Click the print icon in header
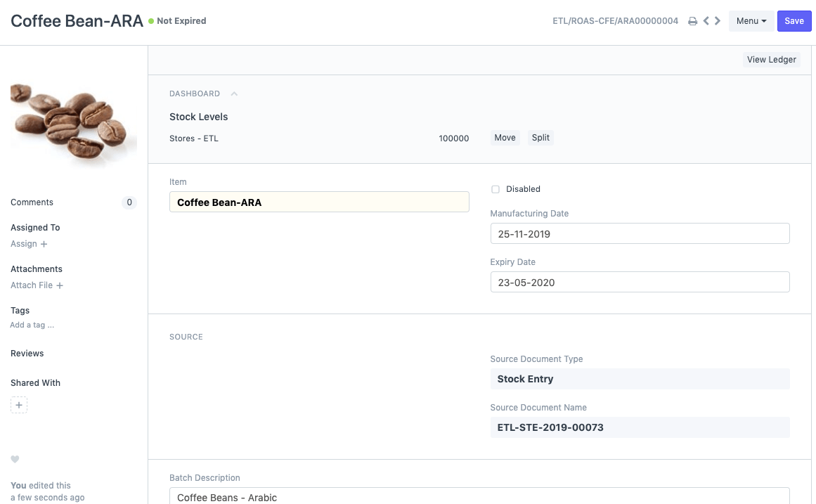 (x=692, y=21)
